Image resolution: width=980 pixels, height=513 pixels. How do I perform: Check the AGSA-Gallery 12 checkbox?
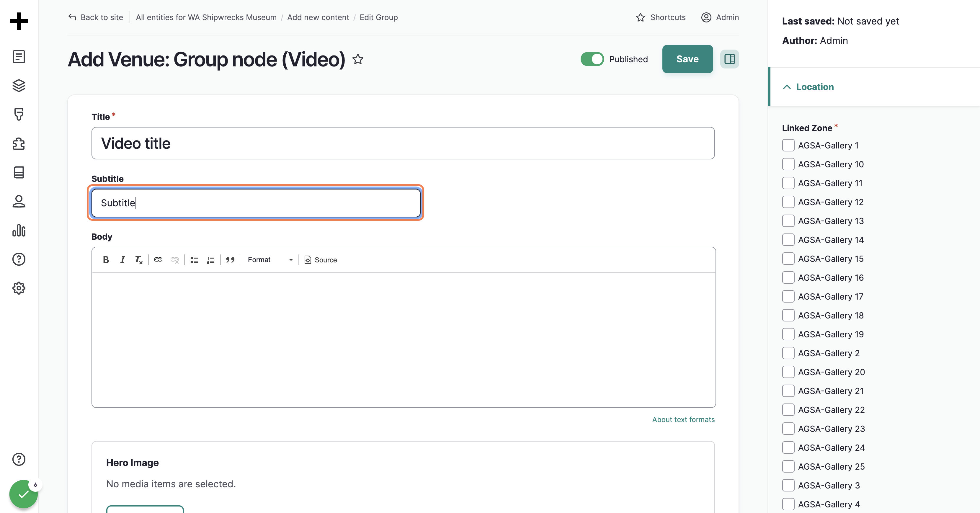[788, 202]
